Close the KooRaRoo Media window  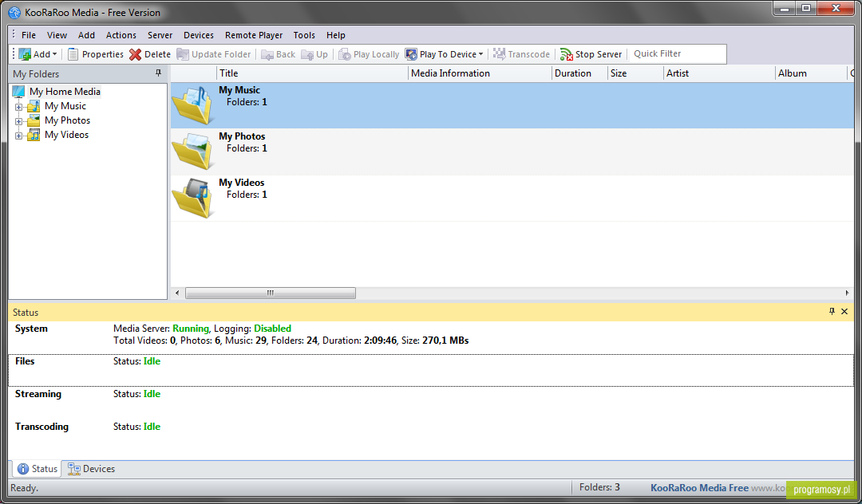pos(836,9)
